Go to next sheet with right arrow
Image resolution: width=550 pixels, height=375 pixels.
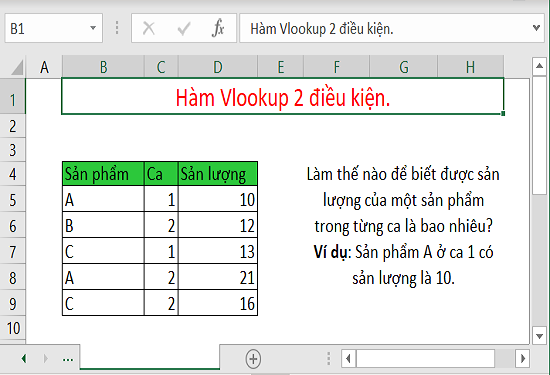pos(46,359)
